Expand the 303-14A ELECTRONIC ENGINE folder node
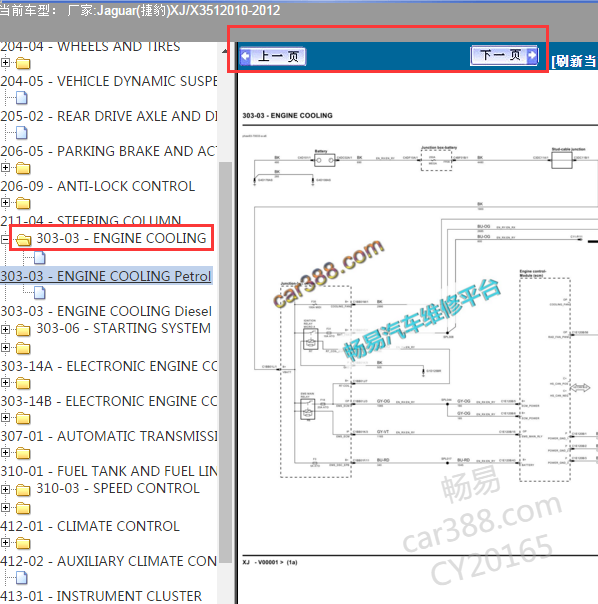The width and height of the screenshot is (598, 604). point(5,347)
